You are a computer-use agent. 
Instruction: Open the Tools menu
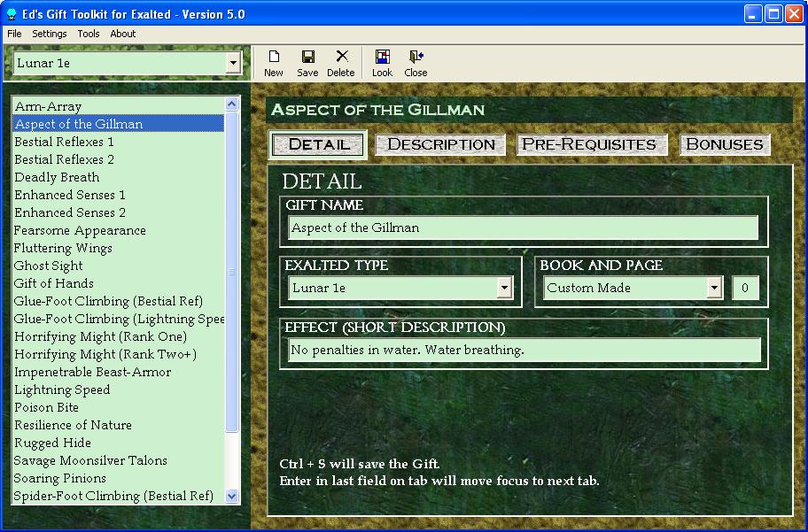[x=89, y=34]
